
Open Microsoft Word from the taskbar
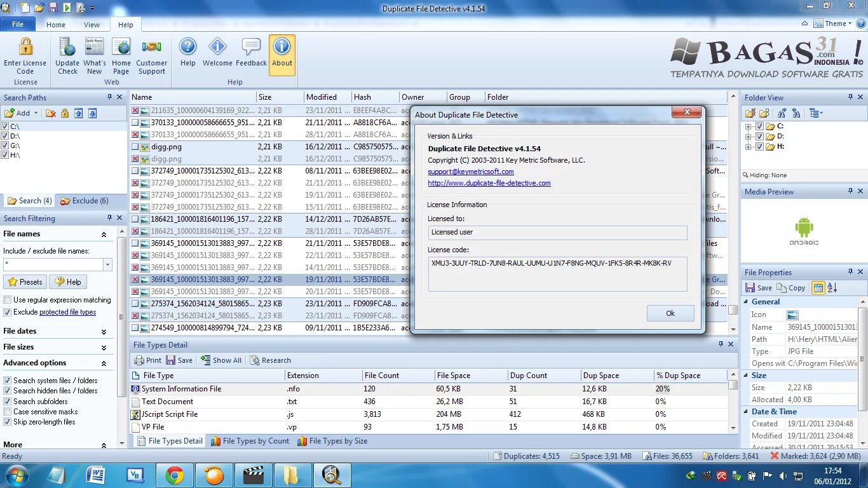(x=96, y=475)
